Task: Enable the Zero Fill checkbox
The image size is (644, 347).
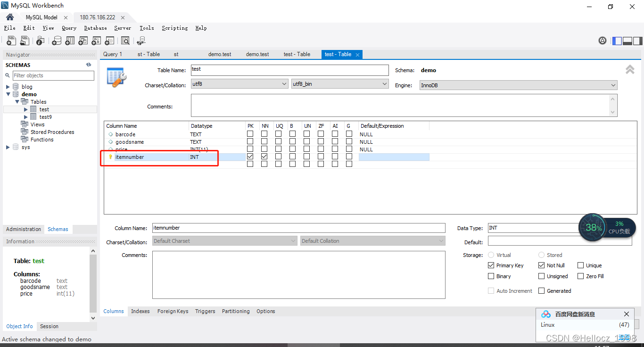Action: point(581,276)
